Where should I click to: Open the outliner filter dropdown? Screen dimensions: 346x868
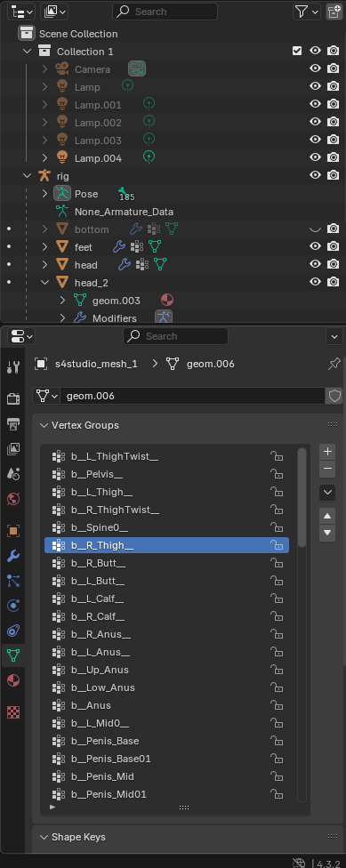point(307,12)
